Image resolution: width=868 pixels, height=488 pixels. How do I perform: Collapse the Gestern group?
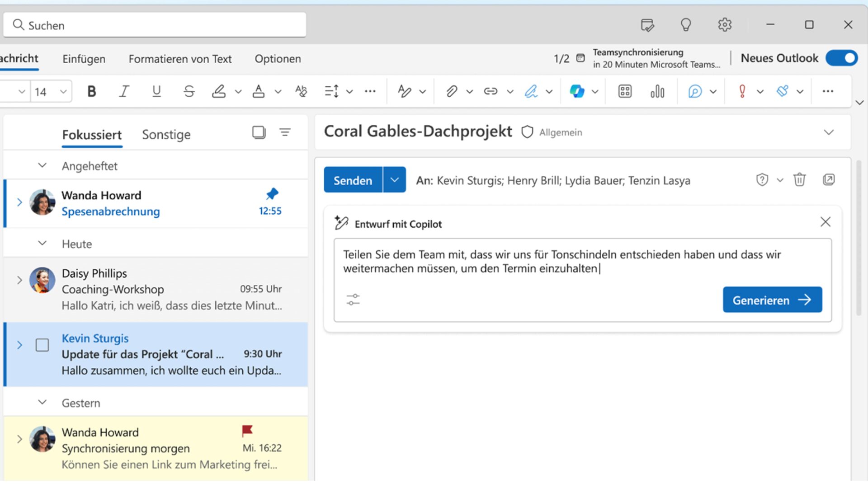[42, 402]
